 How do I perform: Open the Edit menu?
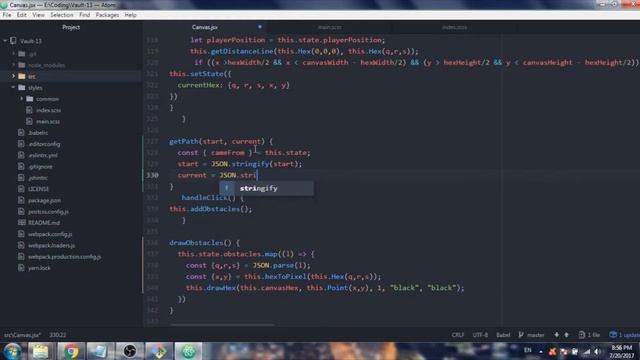click(21, 15)
